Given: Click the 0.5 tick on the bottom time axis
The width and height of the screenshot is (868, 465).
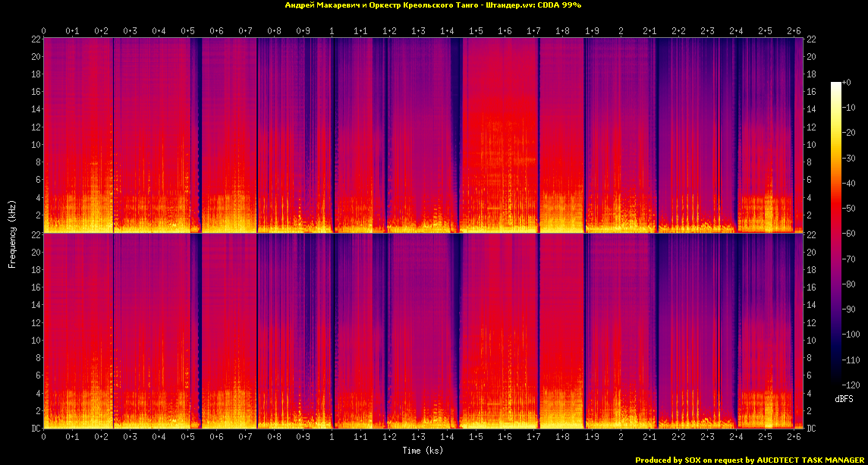Looking at the screenshot, I should (x=187, y=438).
